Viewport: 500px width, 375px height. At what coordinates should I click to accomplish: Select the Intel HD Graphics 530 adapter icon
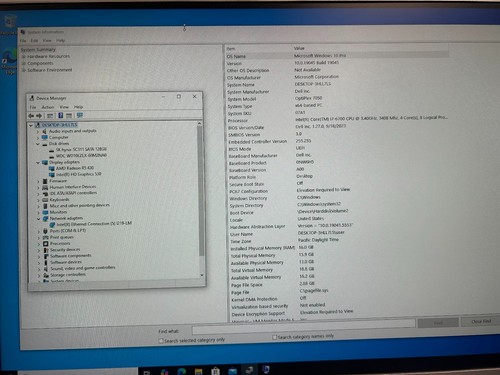click(52, 174)
